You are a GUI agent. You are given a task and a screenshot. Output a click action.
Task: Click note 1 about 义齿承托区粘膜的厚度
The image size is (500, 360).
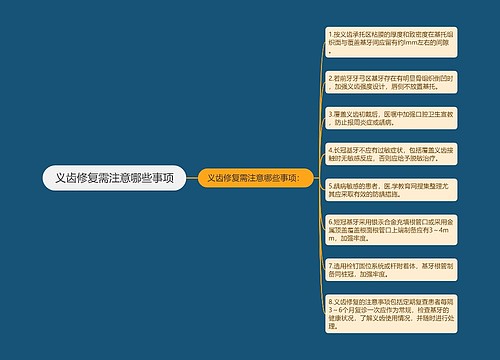391,42
